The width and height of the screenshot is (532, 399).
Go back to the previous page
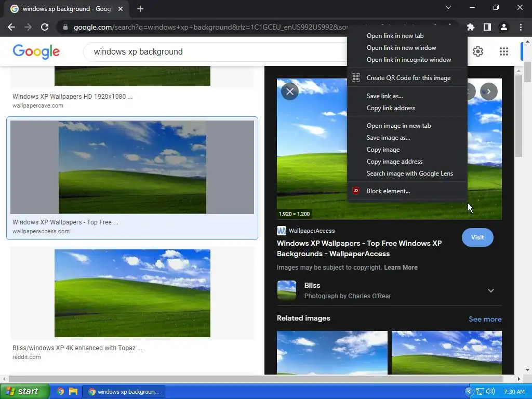(x=11, y=27)
